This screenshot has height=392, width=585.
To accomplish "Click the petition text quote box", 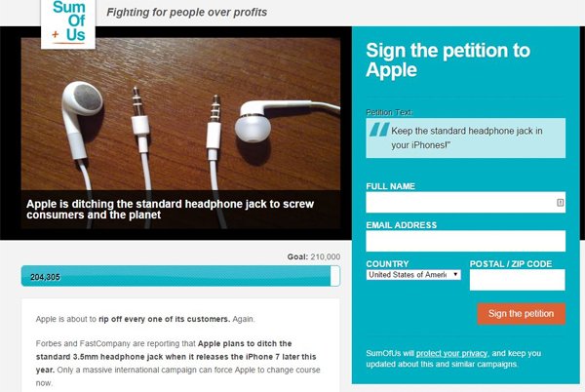I will tap(466, 138).
